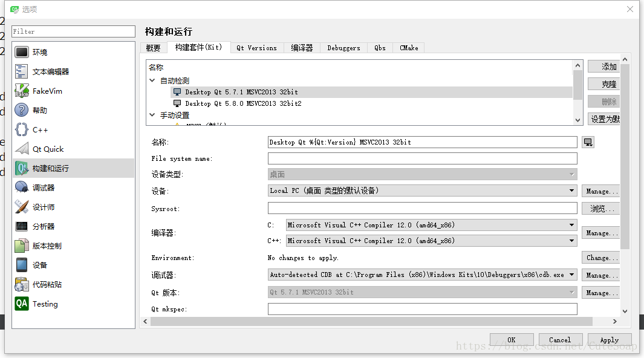Open FakeVim settings in the sidebar

point(73,91)
